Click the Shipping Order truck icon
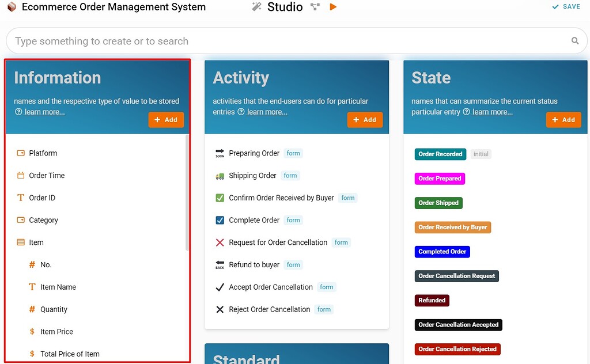 (220, 176)
